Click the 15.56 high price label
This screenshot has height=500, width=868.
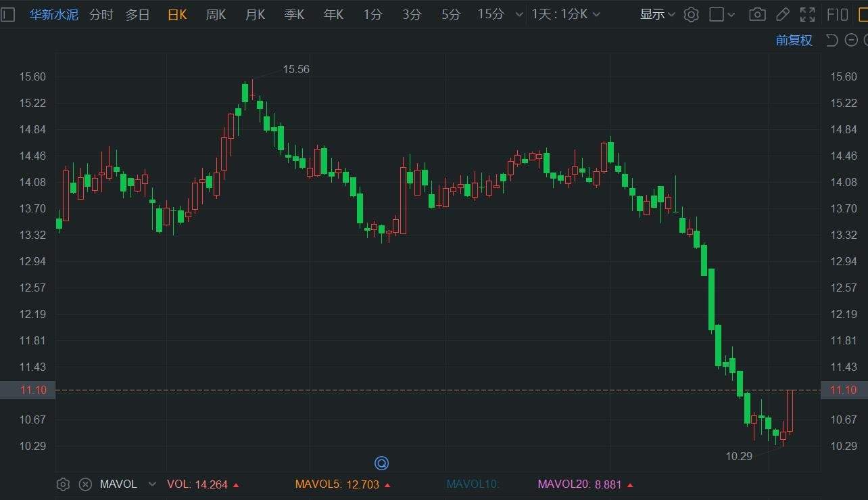(x=296, y=69)
